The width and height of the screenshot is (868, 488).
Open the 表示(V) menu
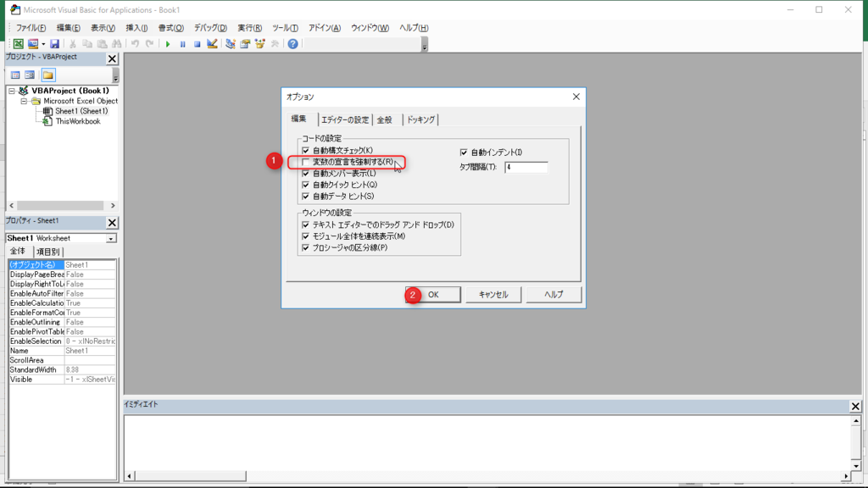pyautogui.click(x=103, y=28)
